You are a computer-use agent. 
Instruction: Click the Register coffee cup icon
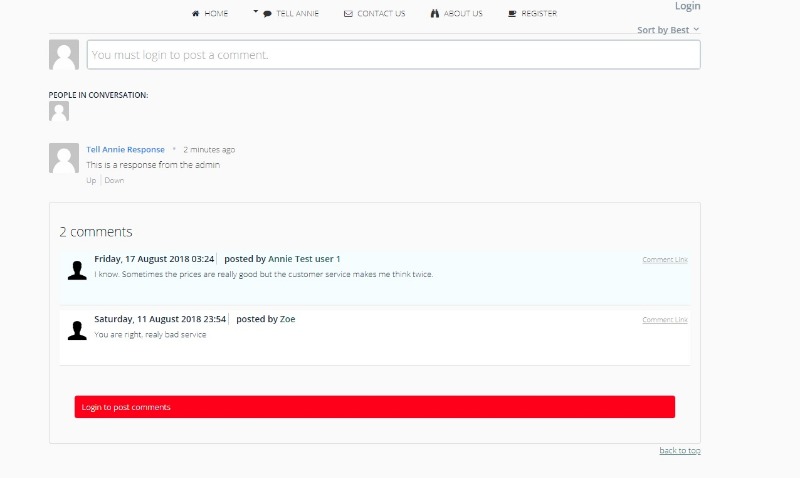[x=512, y=14]
